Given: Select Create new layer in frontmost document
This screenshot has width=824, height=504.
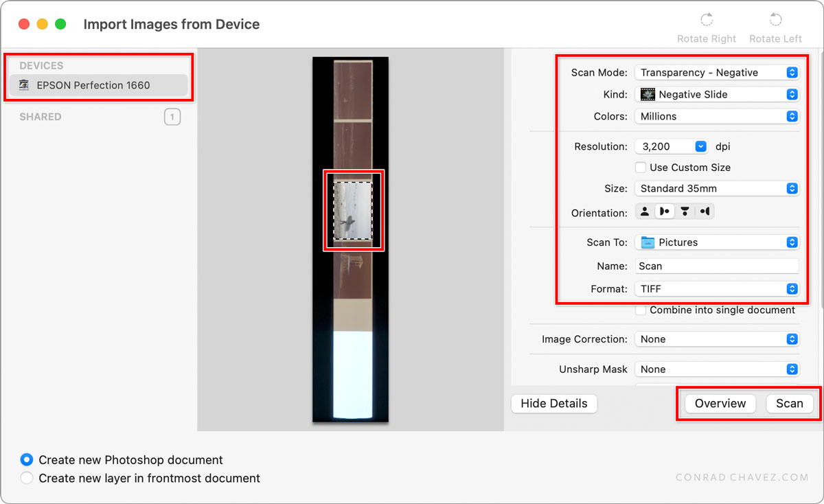Looking at the screenshot, I should [26, 477].
